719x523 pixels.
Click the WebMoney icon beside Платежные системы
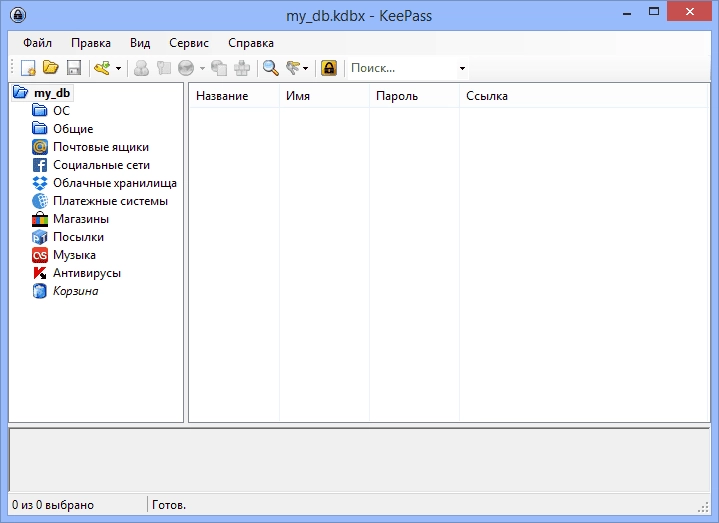tap(40, 201)
